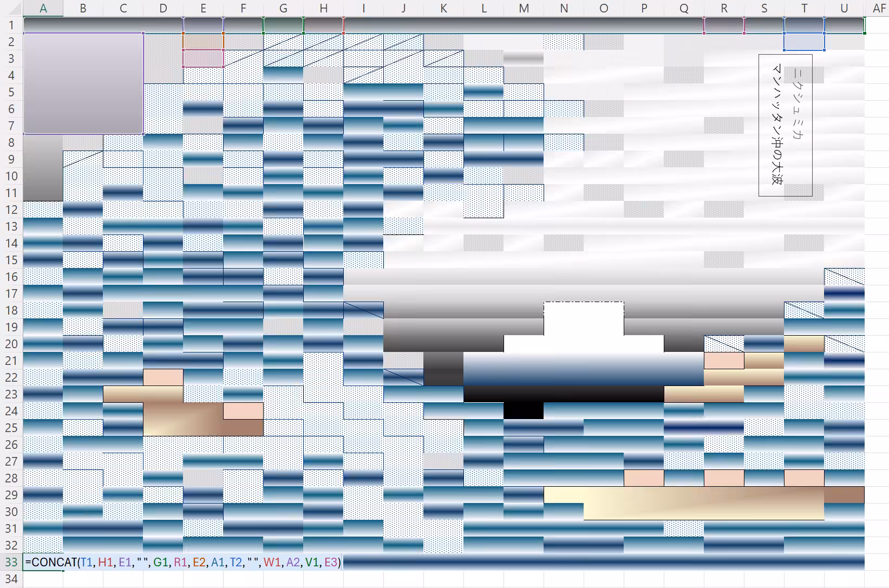The image size is (889, 588).
Task: Select row 24 header
Action: point(11,411)
